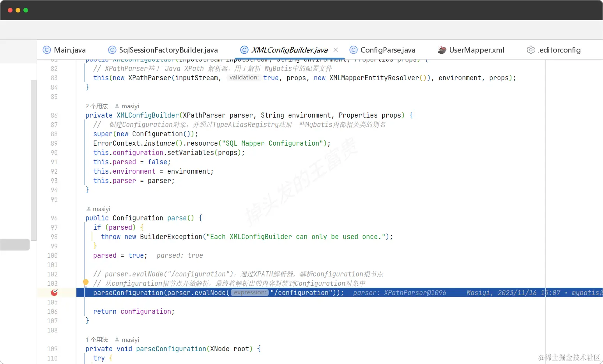Click 'super(new Configuration());' on line 88

(145, 134)
